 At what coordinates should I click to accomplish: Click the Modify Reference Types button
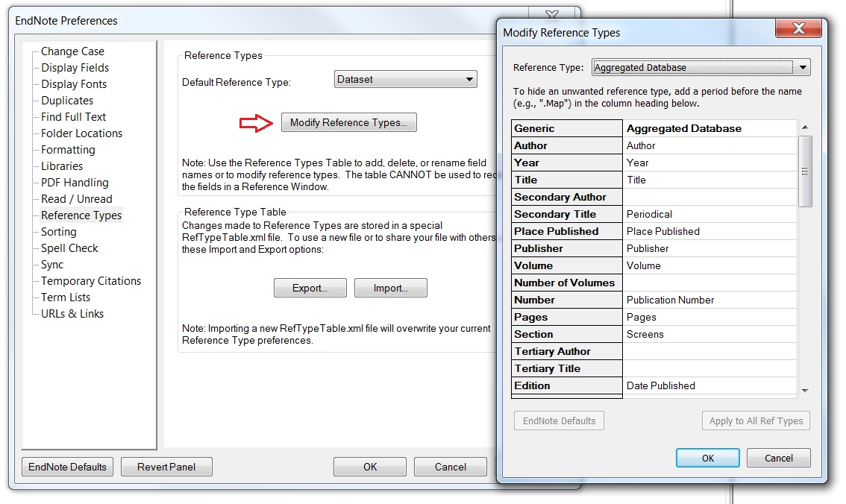348,123
